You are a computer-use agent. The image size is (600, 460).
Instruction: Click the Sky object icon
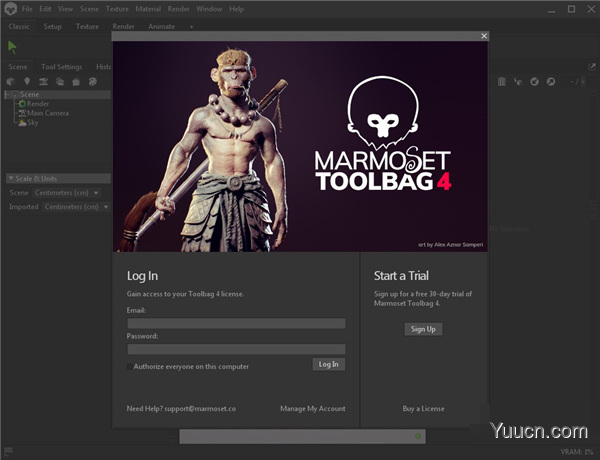[23, 122]
